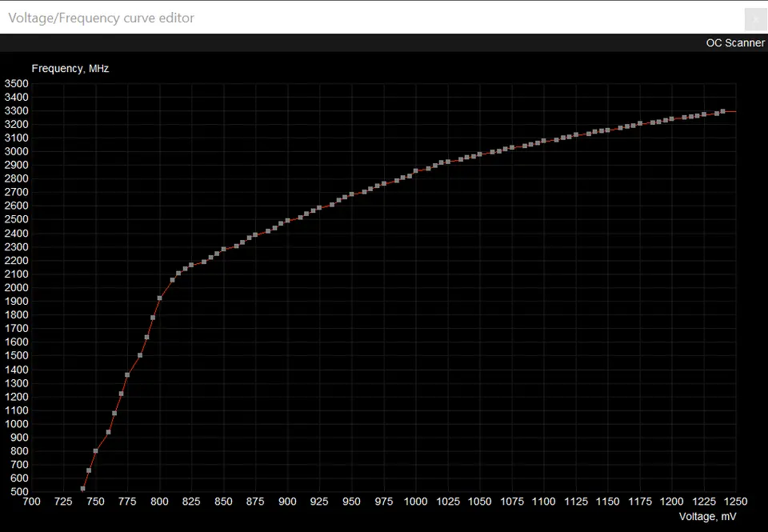Select the curve point at 875 mV voltage

click(255, 235)
